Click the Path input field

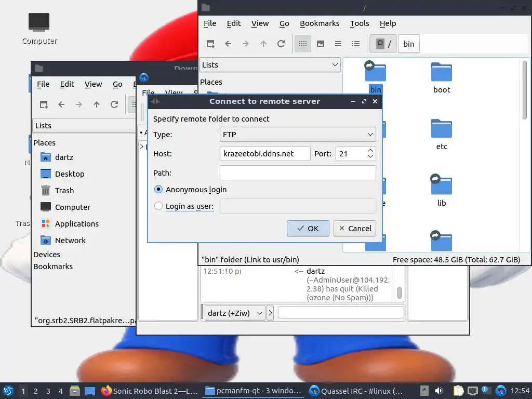click(298, 172)
